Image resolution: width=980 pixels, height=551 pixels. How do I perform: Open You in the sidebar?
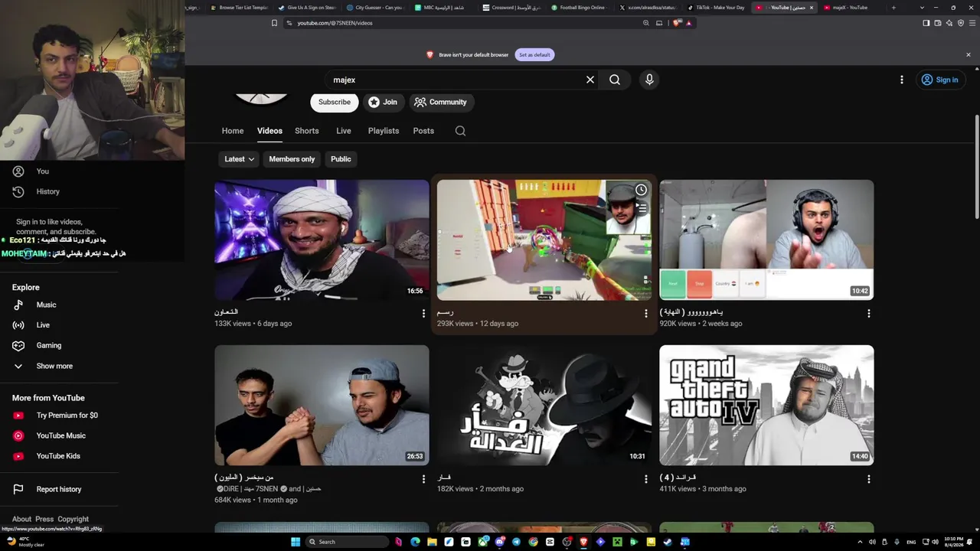point(43,171)
